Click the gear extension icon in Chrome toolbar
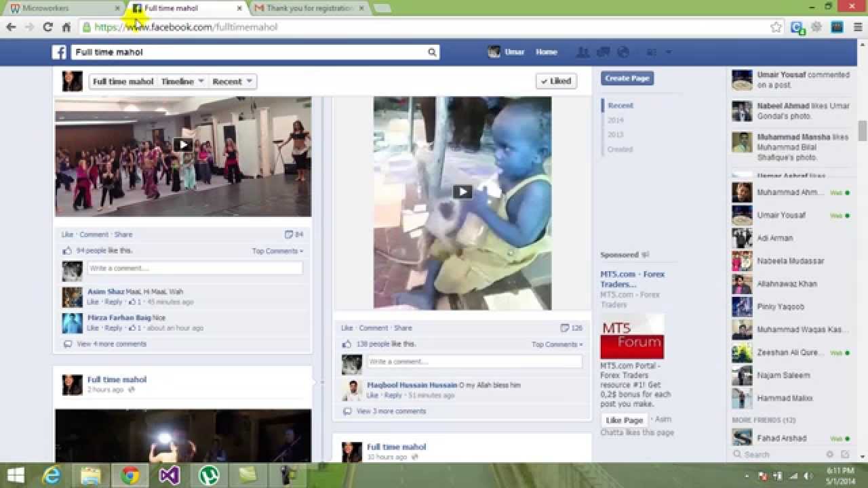This screenshot has height=488, width=868. (816, 27)
